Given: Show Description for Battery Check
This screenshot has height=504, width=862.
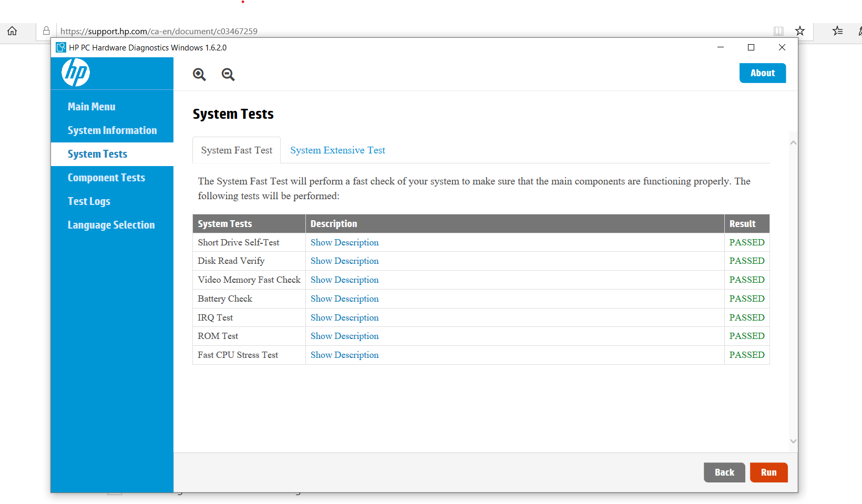Looking at the screenshot, I should click(x=344, y=299).
